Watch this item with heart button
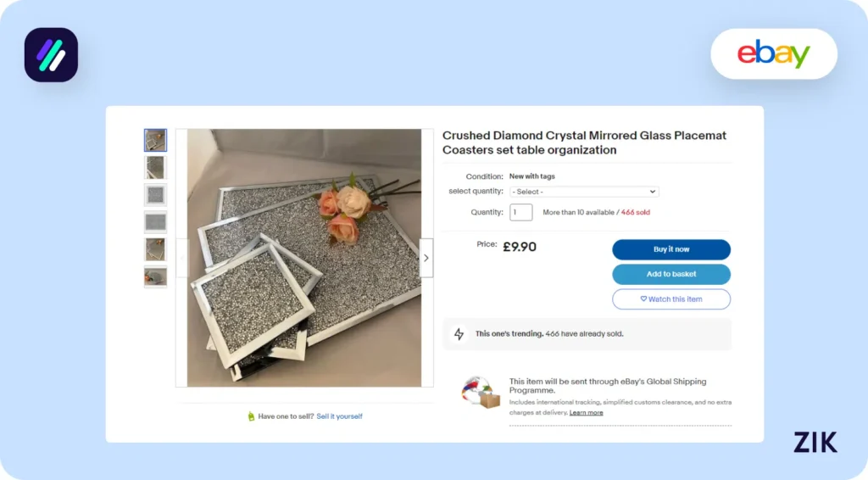This screenshot has height=480, width=868. tap(671, 299)
